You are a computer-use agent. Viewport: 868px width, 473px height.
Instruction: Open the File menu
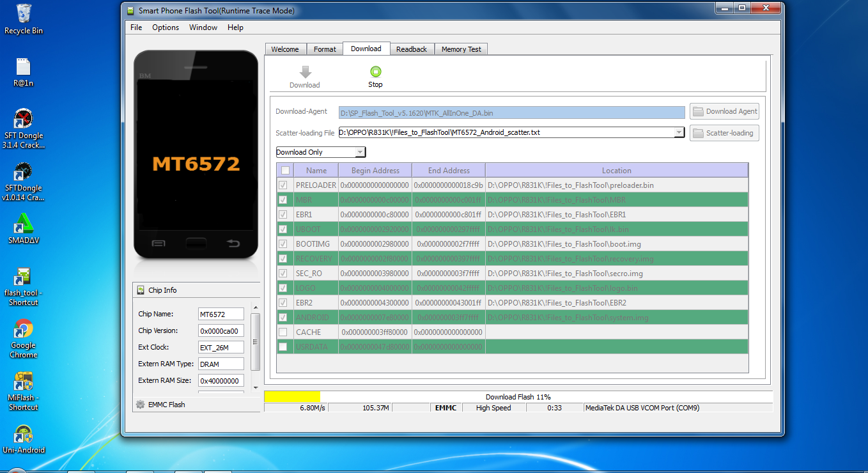(x=136, y=27)
